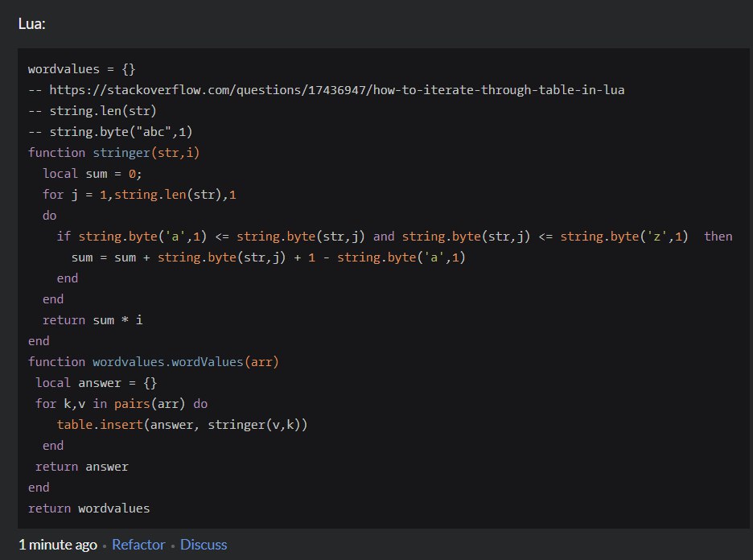Click the 'wordvalues = {}' first line

tap(81, 69)
